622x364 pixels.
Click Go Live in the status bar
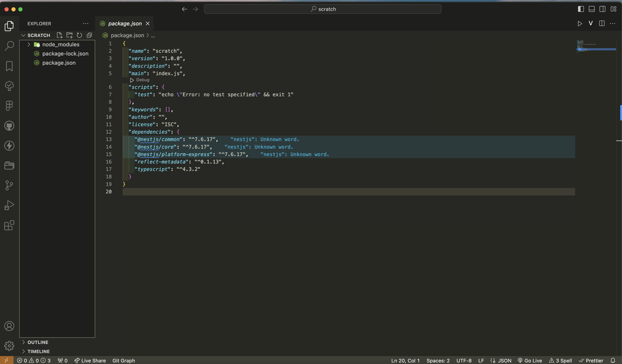point(530,361)
